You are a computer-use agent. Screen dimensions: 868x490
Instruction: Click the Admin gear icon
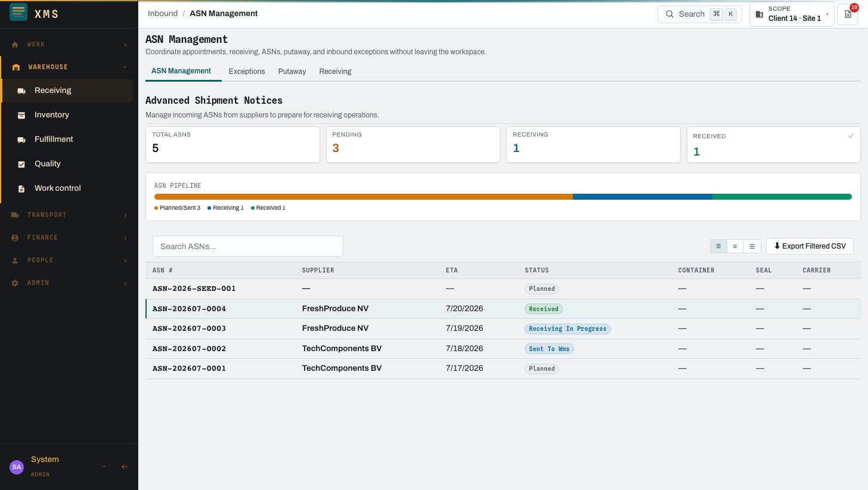(15, 283)
